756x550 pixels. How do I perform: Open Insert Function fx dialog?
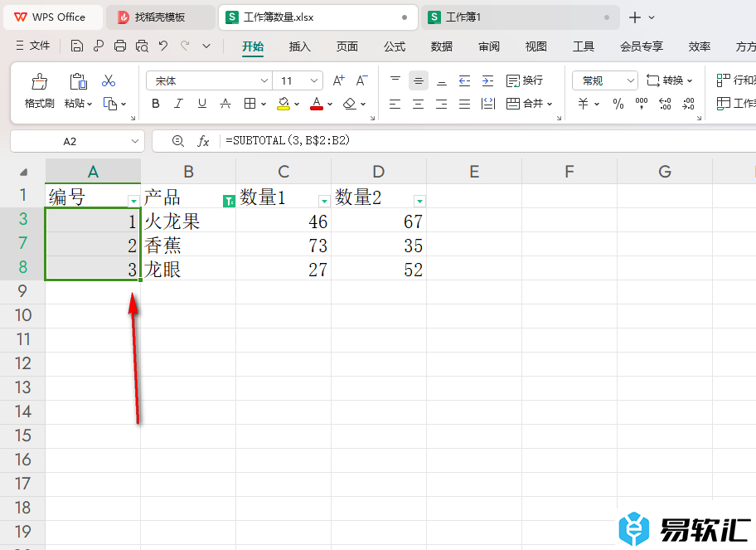203,141
